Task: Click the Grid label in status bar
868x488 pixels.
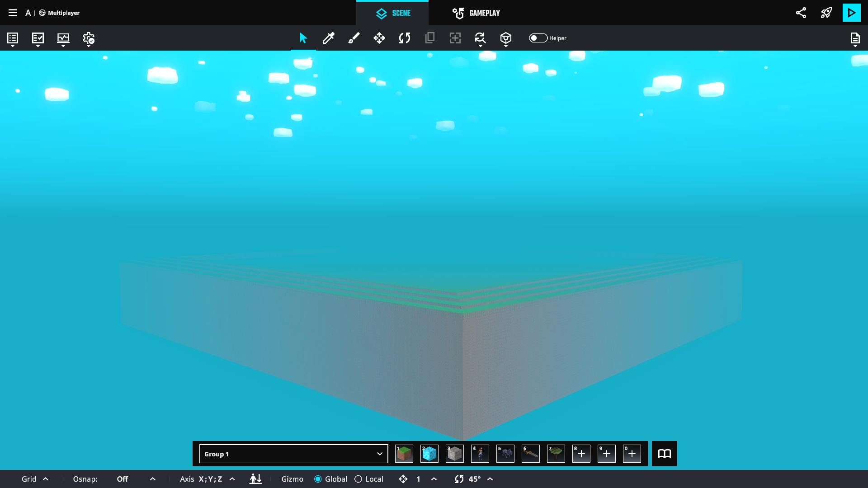Action: [29, 479]
